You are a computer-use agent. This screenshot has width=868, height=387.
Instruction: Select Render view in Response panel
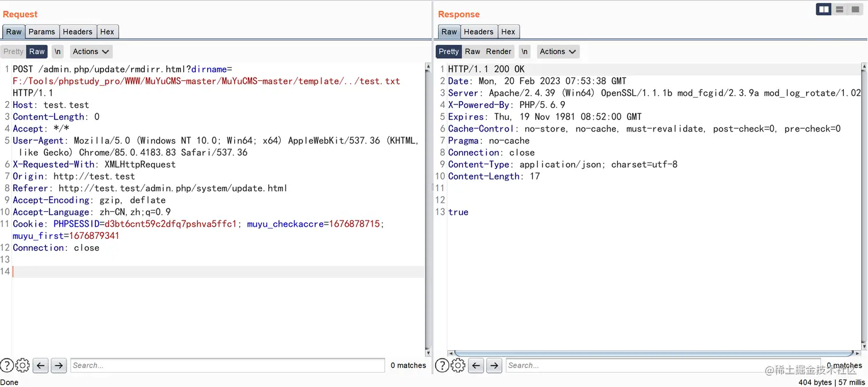point(498,51)
